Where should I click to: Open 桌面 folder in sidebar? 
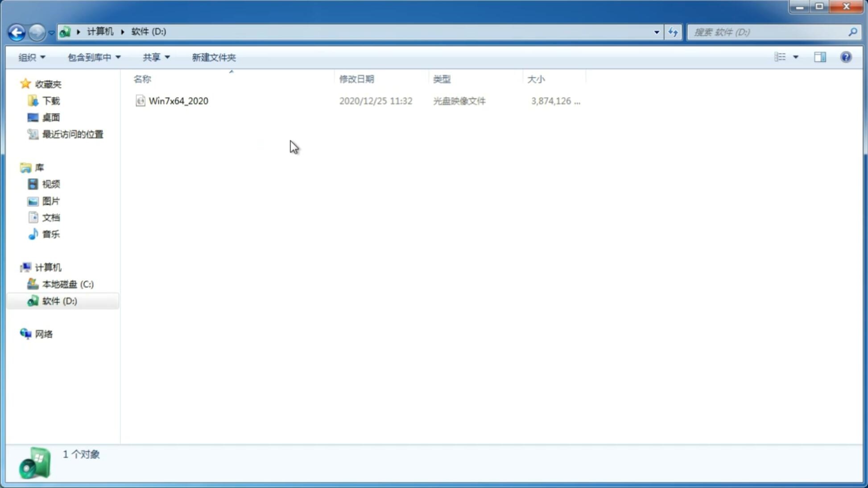coord(51,117)
